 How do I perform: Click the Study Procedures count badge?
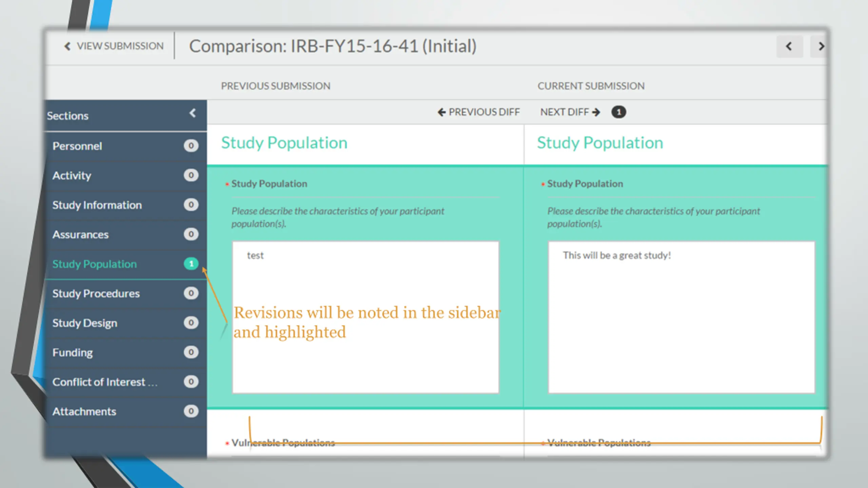point(191,293)
